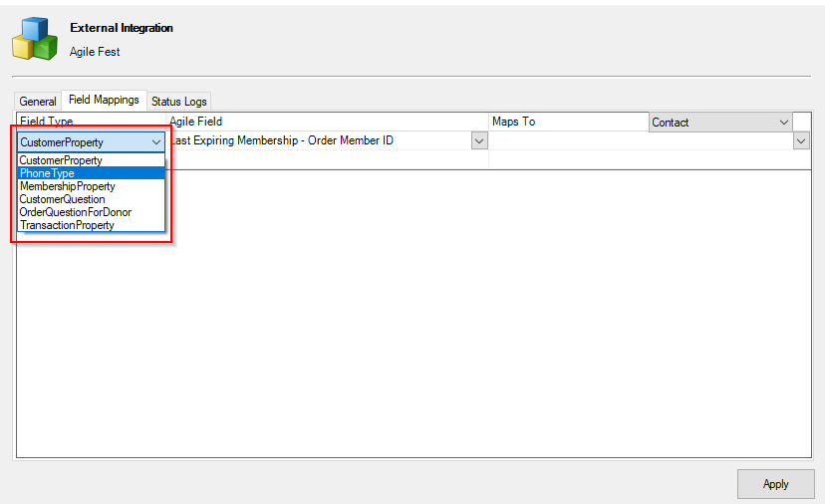Switch to the General tab
The width and height of the screenshot is (825, 504).
point(37,101)
